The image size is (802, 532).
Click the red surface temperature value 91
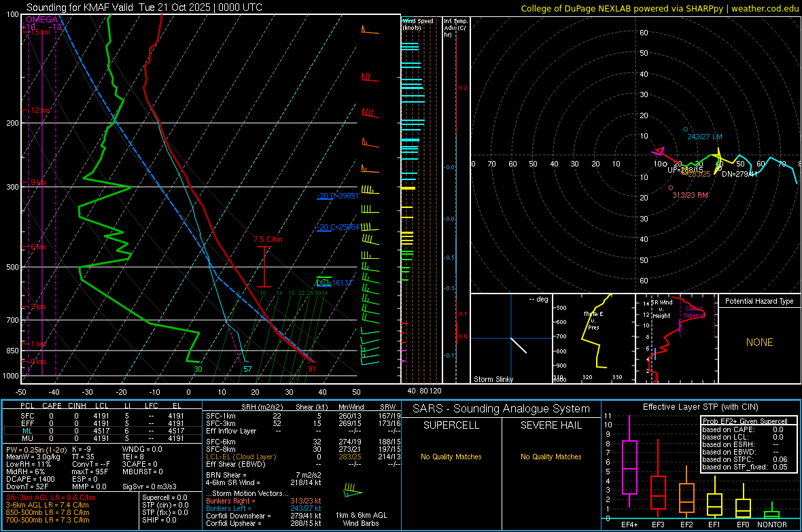[312, 369]
